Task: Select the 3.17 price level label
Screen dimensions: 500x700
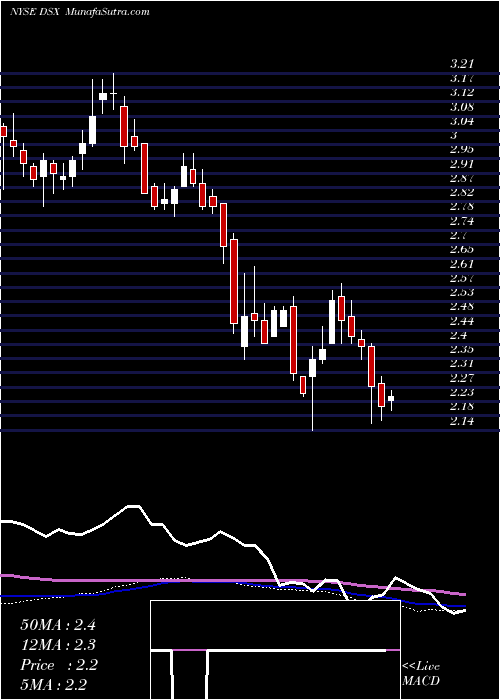Action: pos(462,79)
